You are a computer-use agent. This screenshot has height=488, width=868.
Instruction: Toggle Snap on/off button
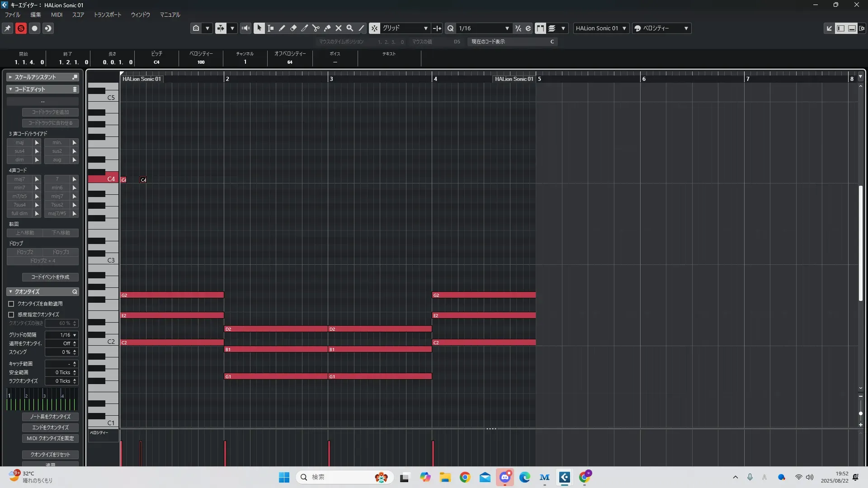click(374, 28)
